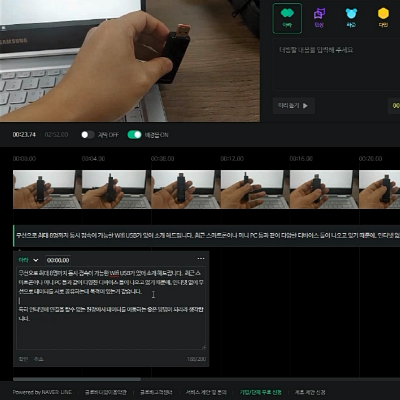The image size is (400, 400).
Task: Select the timeline thumbnail at 00:08.00
Action: pos(186,189)
